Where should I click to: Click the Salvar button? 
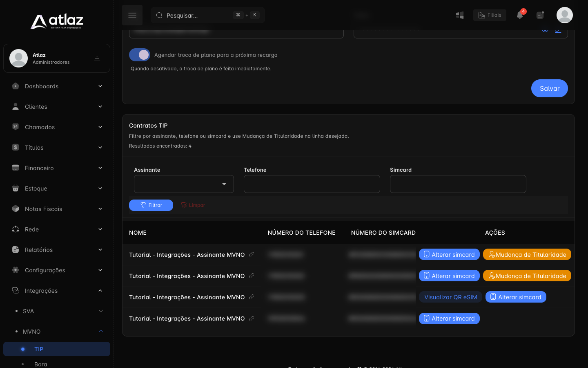pos(550,88)
